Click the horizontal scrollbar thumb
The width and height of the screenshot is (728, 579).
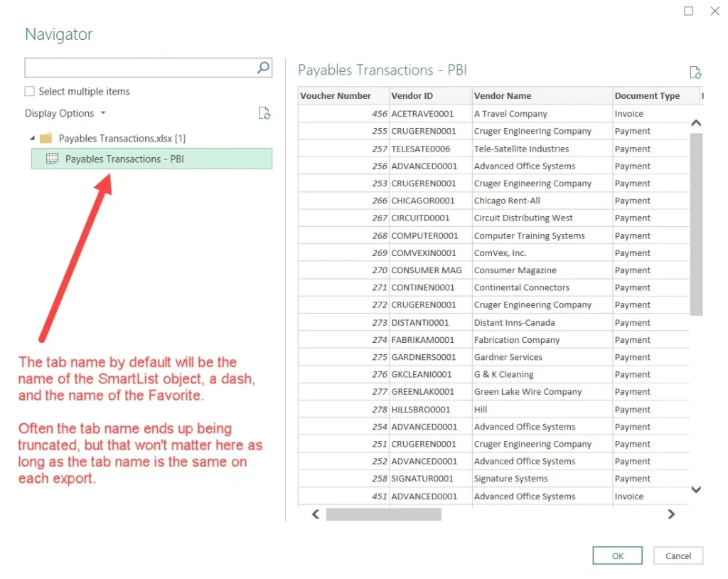[x=384, y=514]
